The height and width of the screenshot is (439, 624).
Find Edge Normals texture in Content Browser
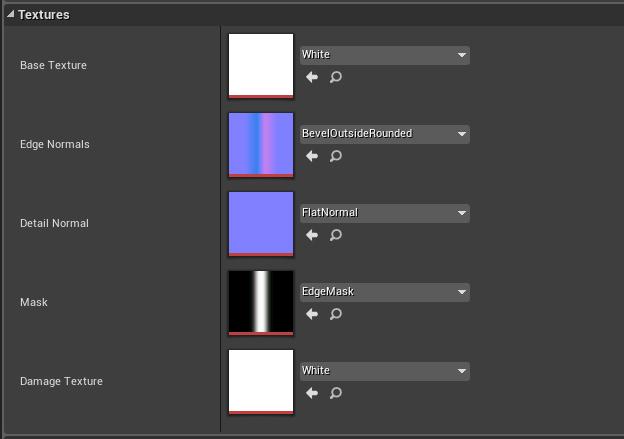[336, 156]
